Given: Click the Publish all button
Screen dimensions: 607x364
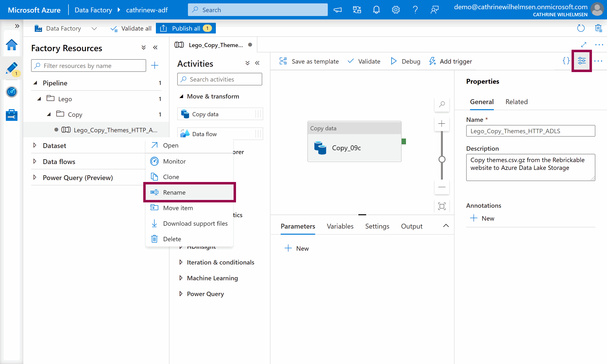Looking at the screenshot, I should (x=186, y=28).
